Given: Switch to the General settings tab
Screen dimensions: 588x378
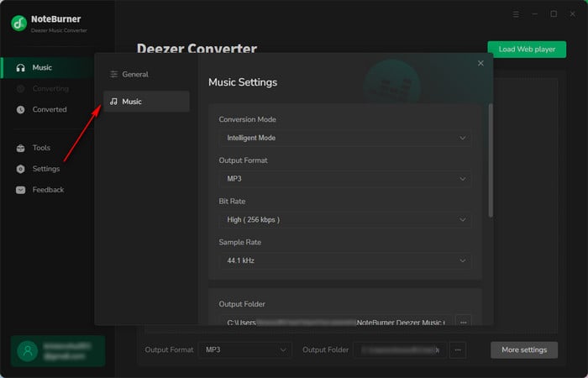Looking at the screenshot, I should point(146,74).
